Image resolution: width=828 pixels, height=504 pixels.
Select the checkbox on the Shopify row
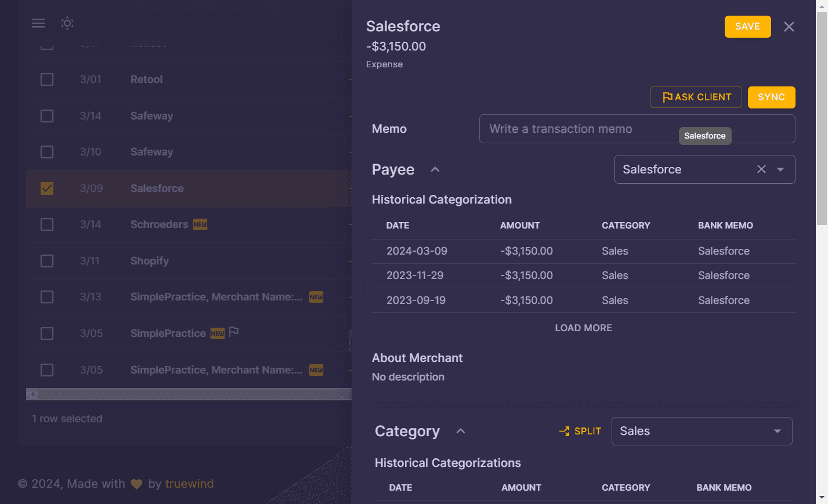tap(47, 260)
